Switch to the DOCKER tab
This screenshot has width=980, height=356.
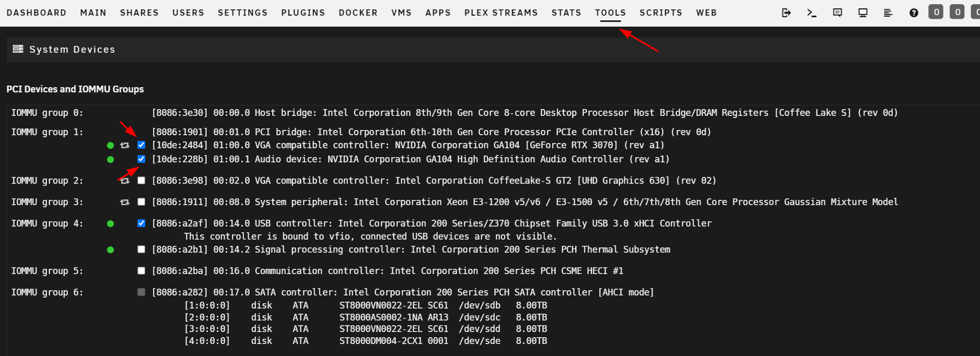click(x=358, y=13)
